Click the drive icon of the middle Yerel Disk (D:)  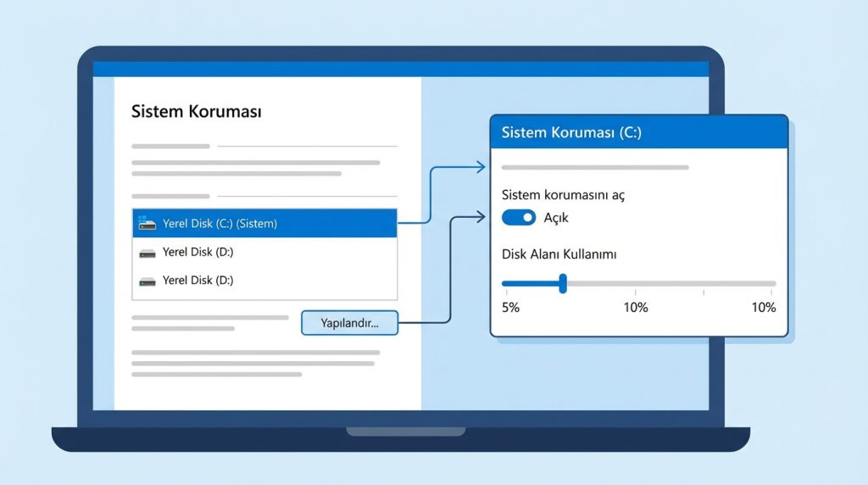pos(147,252)
